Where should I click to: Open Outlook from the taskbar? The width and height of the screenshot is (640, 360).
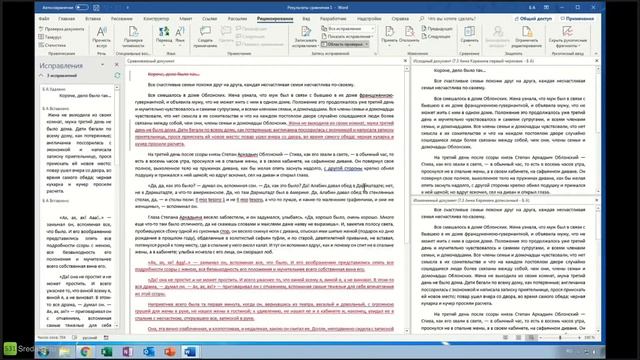pos(149,351)
